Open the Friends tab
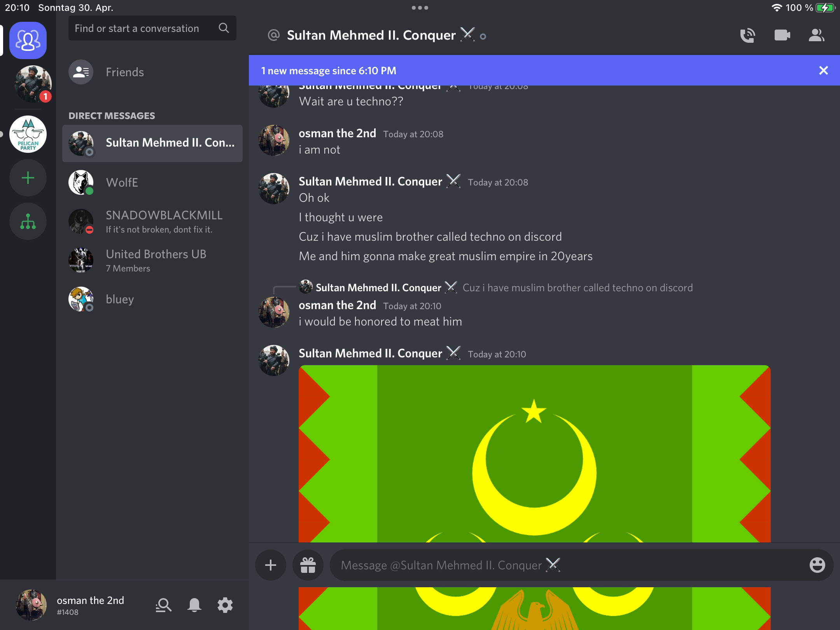Image resolution: width=840 pixels, height=630 pixels. pos(124,72)
